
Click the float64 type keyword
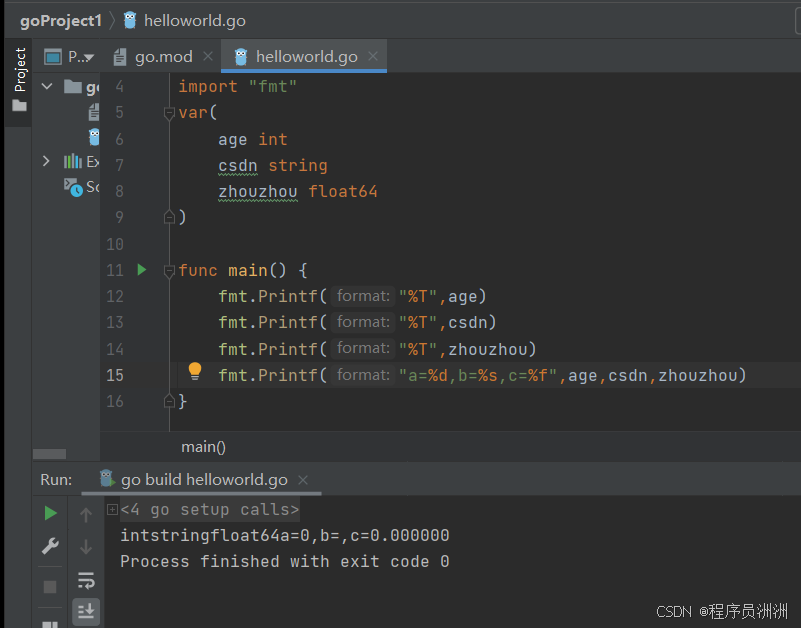pos(343,192)
